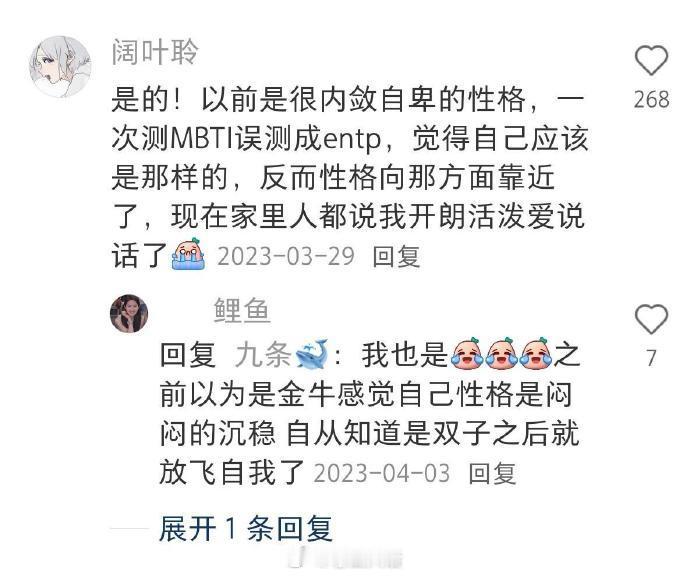The height and width of the screenshot is (576, 690).
Task: Click the crying emoji after 话了
Action: coord(188,254)
